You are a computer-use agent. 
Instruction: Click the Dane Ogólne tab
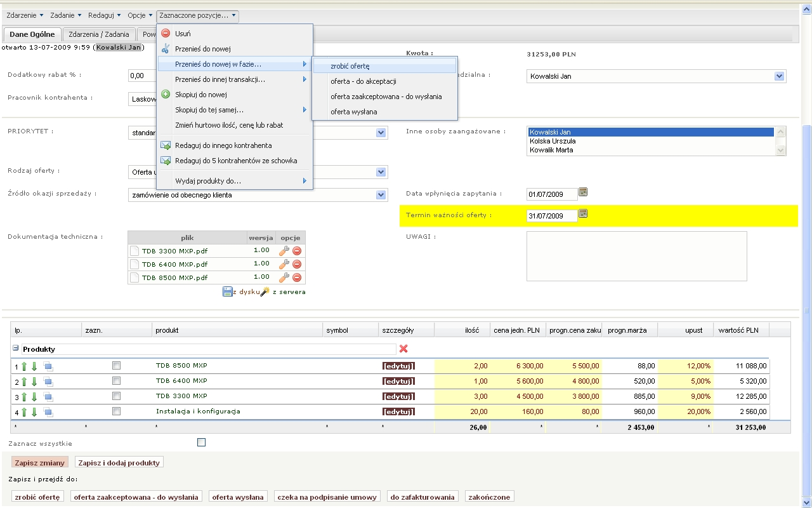click(x=32, y=34)
